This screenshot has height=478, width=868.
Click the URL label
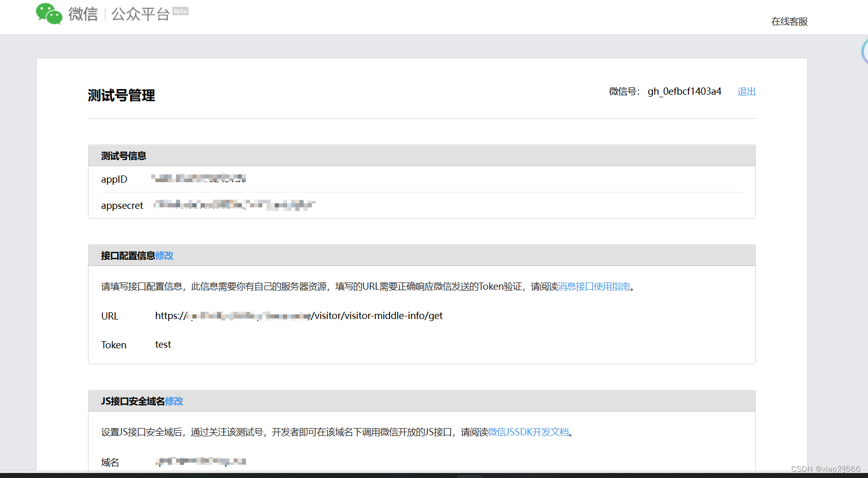pyautogui.click(x=110, y=316)
